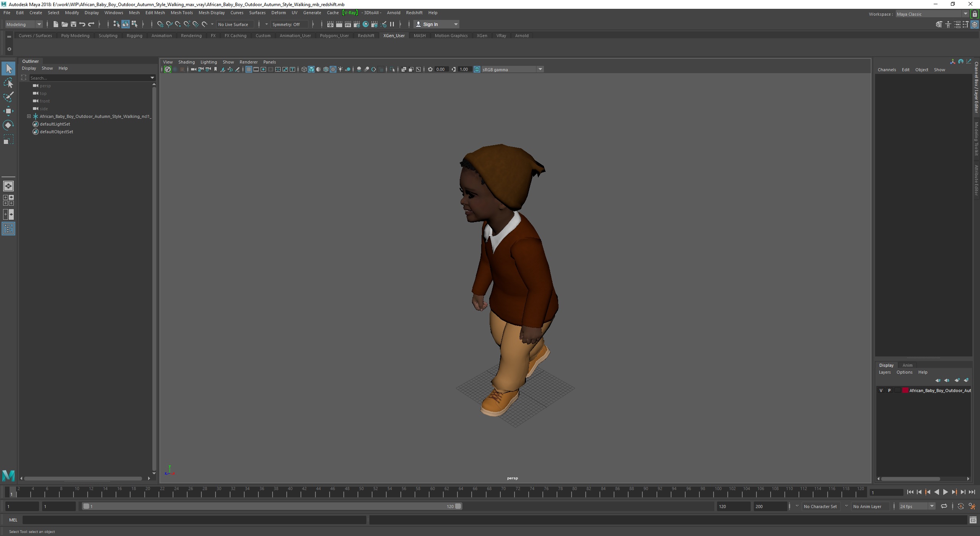Click the Symmetry: Off field
The width and height of the screenshot is (980, 536).
(x=289, y=24)
